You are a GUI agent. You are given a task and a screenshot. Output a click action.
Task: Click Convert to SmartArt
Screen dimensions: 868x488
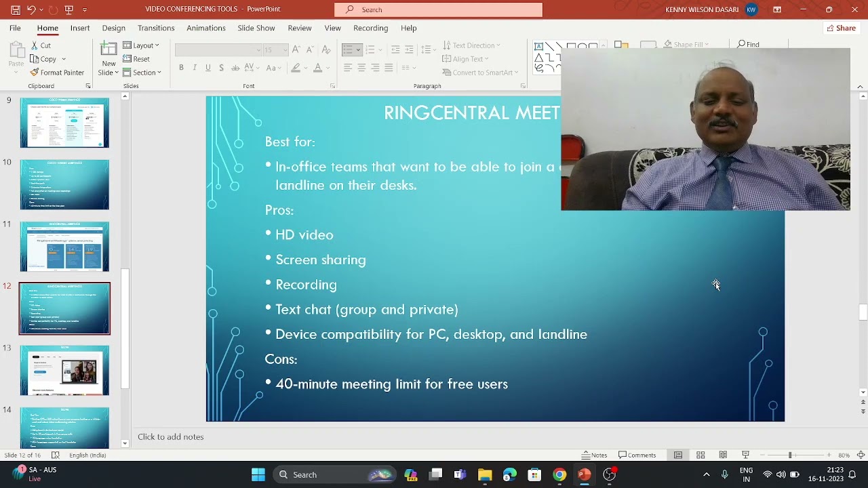coord(480,73)
